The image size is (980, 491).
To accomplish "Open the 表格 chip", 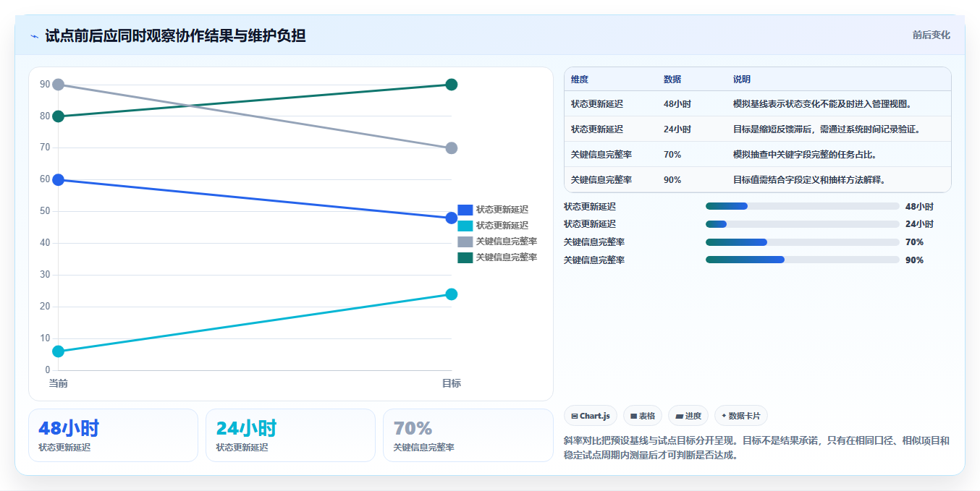I will pos(643,416).
